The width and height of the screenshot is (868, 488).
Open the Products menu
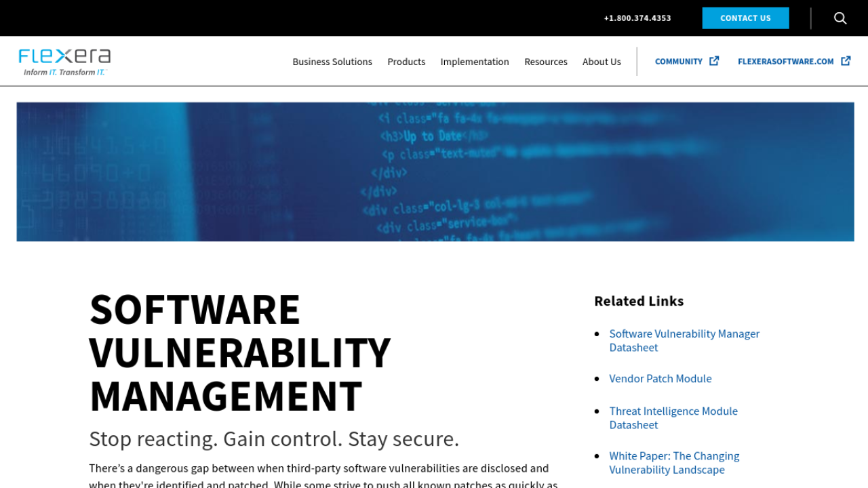coord(406,62)
